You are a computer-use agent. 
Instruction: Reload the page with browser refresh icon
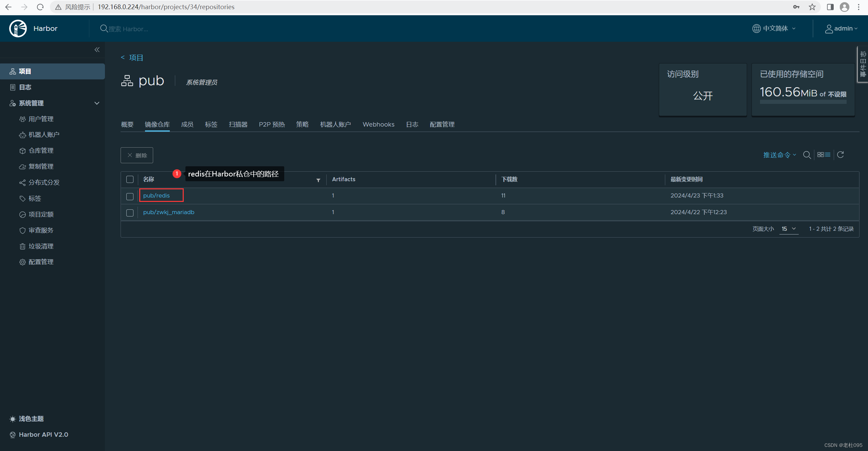(40, 7)
